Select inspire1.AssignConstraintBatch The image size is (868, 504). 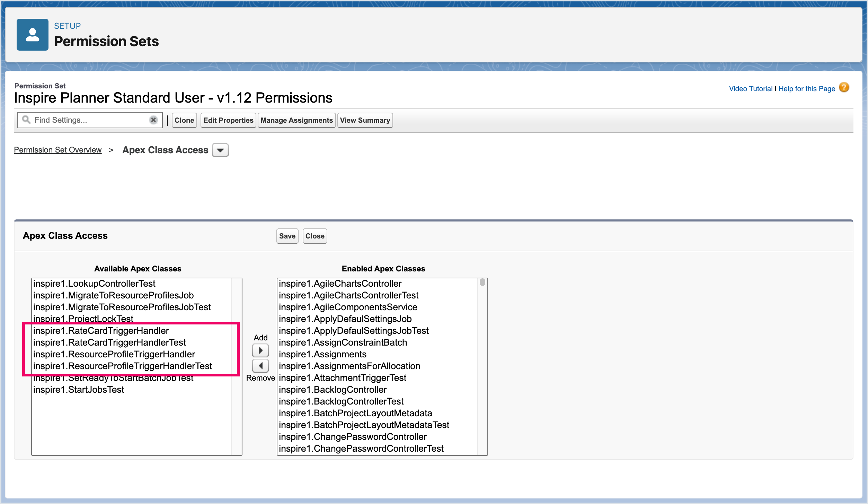pos(378,342)
